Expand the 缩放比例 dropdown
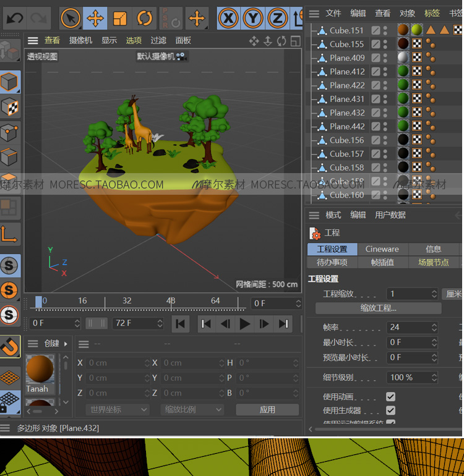This screenshot has height=476, width=464. [192, 409]
